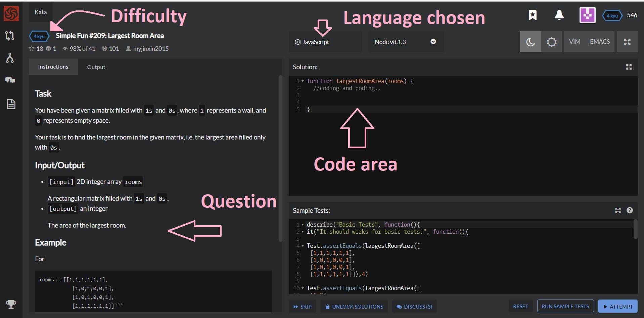This screenshot has height=318, width=644.
Task: Click the '//coding and coding..' comment line
Action: [x=347, y=88]
